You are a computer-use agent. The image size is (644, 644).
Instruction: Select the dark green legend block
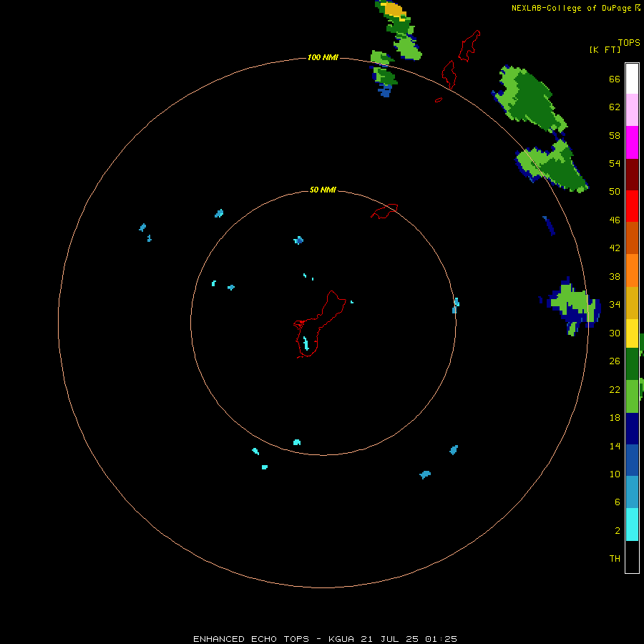pos(632,364)
